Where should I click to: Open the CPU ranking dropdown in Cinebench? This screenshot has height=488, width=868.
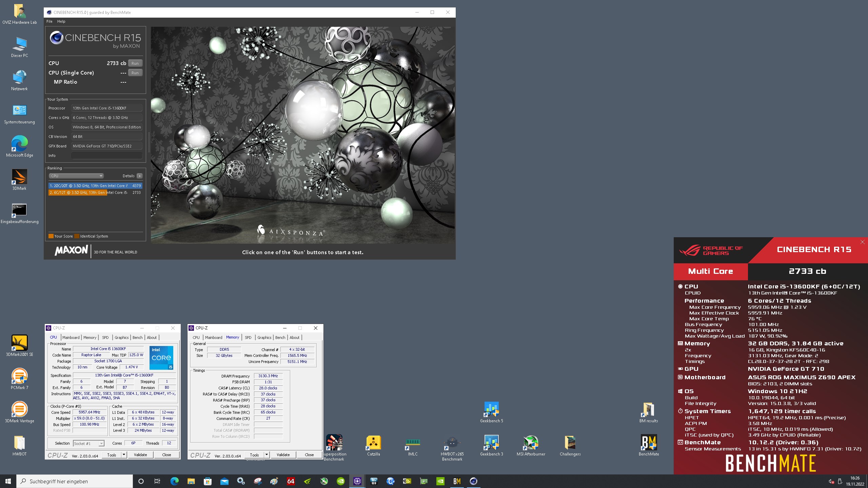76,176
